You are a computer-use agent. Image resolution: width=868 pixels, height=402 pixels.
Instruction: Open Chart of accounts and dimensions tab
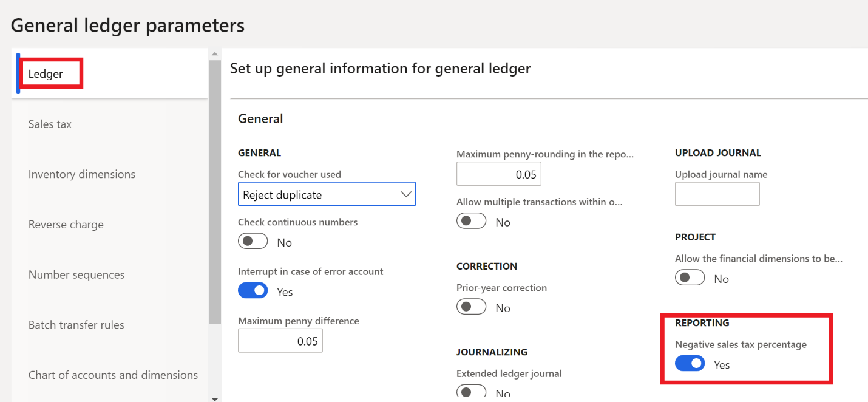(113, 375)
